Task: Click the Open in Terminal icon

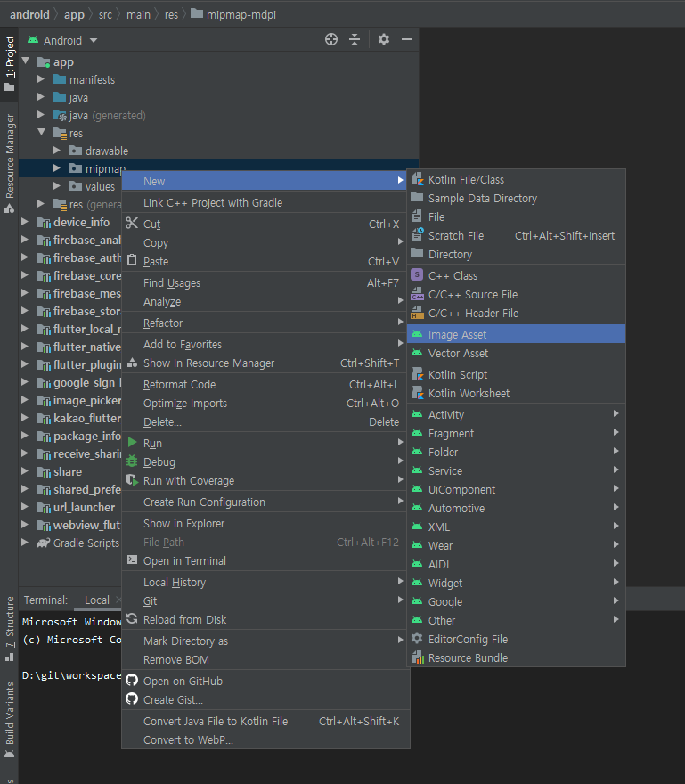Action: 132,560
